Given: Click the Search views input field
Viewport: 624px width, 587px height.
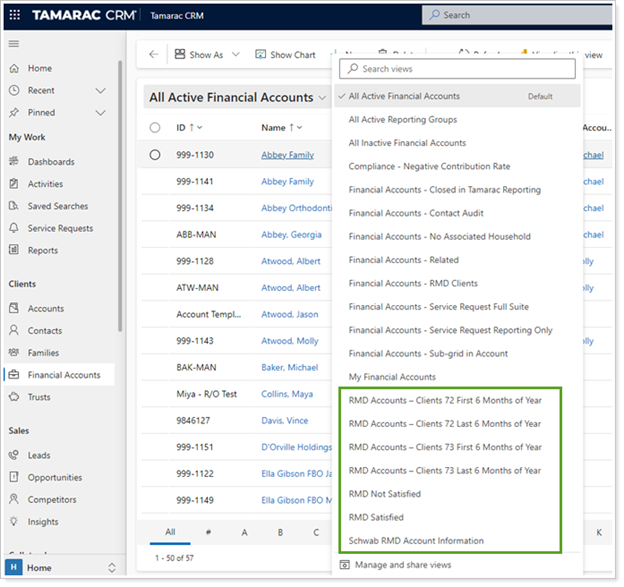Looking at the screenshot, I should tap(460, 69).
